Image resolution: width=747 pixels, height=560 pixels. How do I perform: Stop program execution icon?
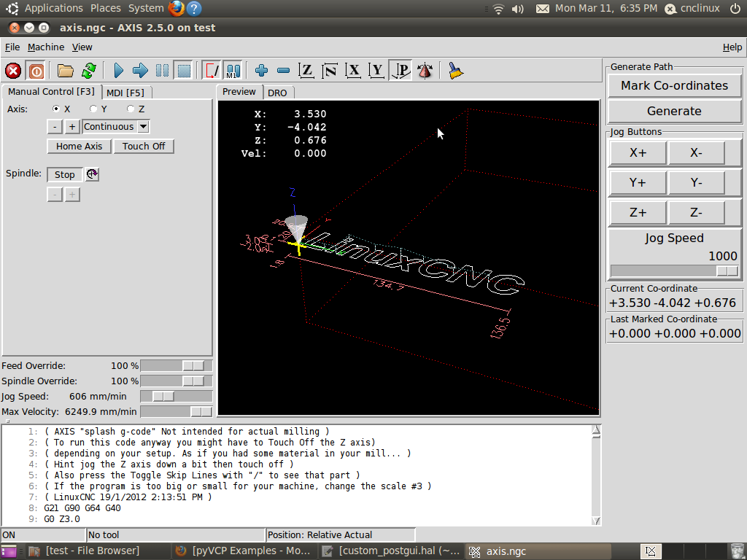tap(184, 71)
